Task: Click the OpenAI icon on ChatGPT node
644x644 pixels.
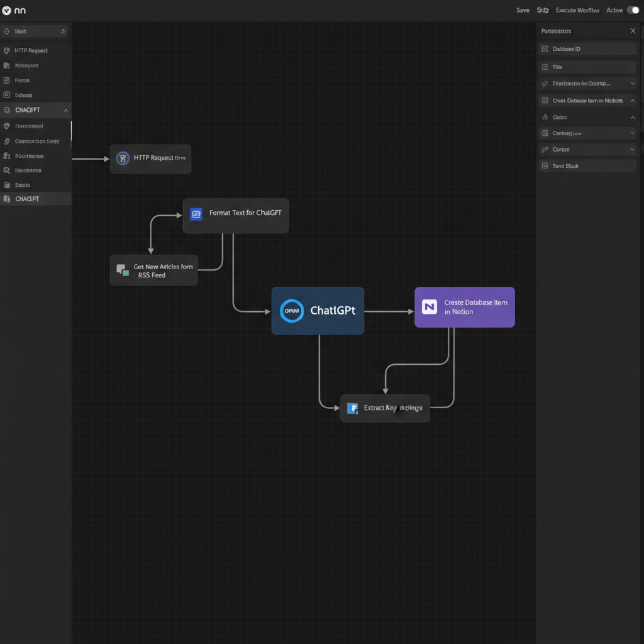Action: (292, 311)
